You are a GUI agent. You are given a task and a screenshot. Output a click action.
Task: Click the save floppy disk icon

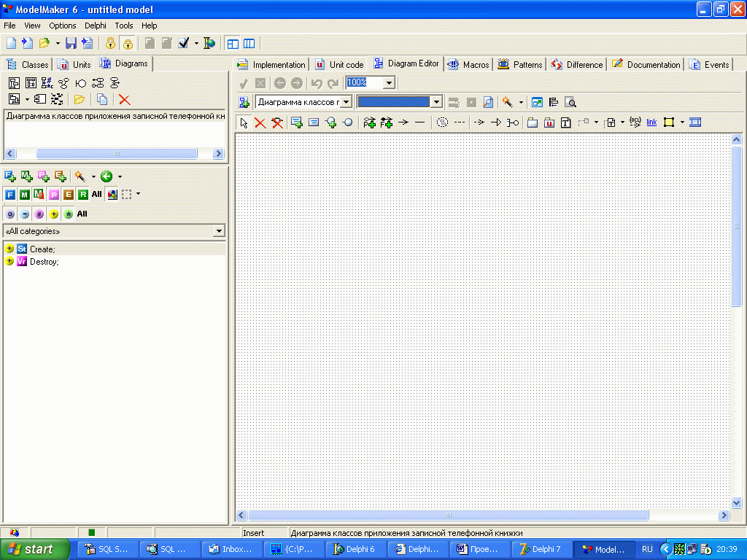coord(71,43)
